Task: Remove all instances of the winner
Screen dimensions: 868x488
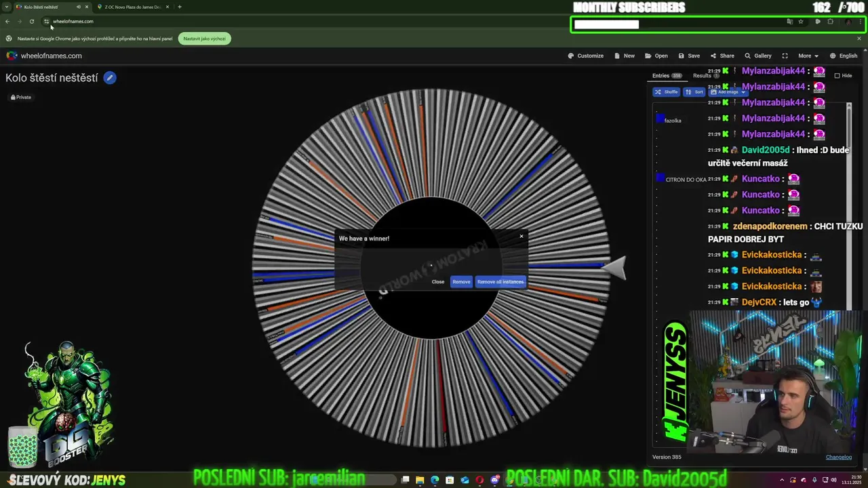Action: click(500, 282)
